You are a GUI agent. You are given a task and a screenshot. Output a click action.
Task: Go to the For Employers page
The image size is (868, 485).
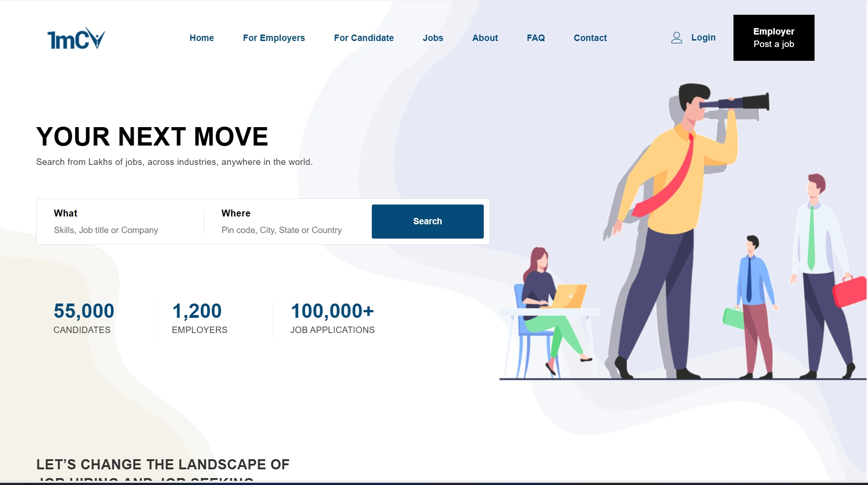[x=274, y=38]
